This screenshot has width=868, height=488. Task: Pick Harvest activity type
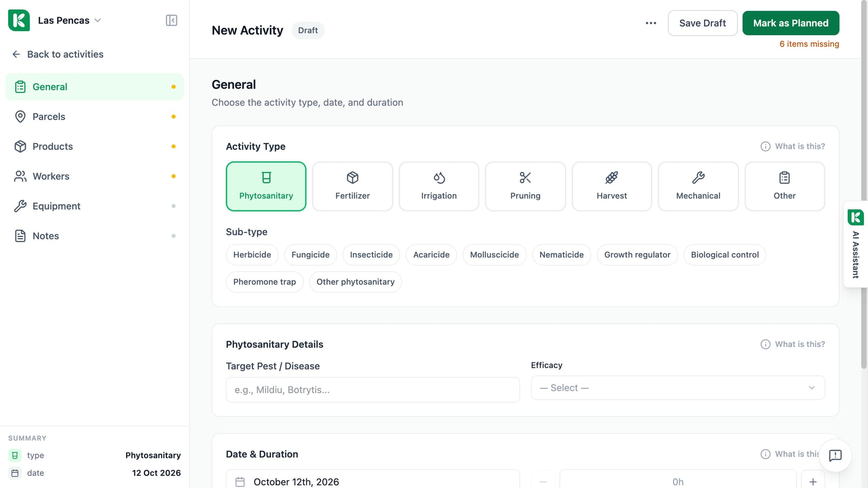612,186
